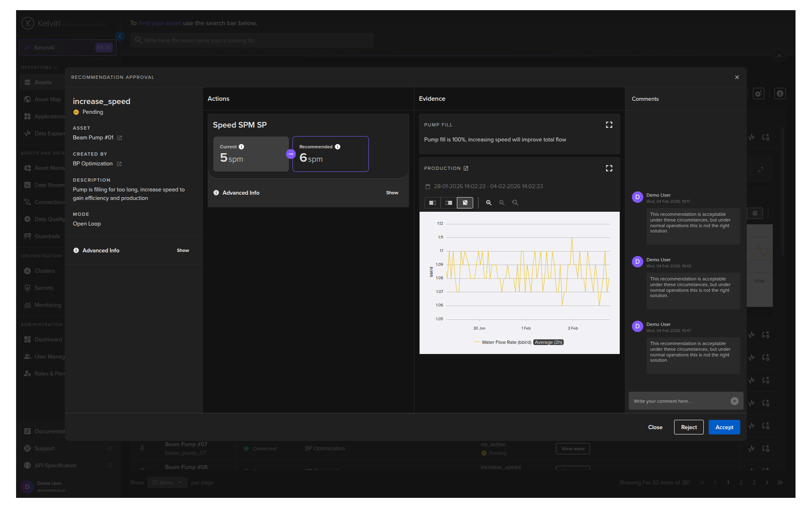The image size is (812, 508).
Task: Select the second chart legend layout toggle
Action: point(449,203)
